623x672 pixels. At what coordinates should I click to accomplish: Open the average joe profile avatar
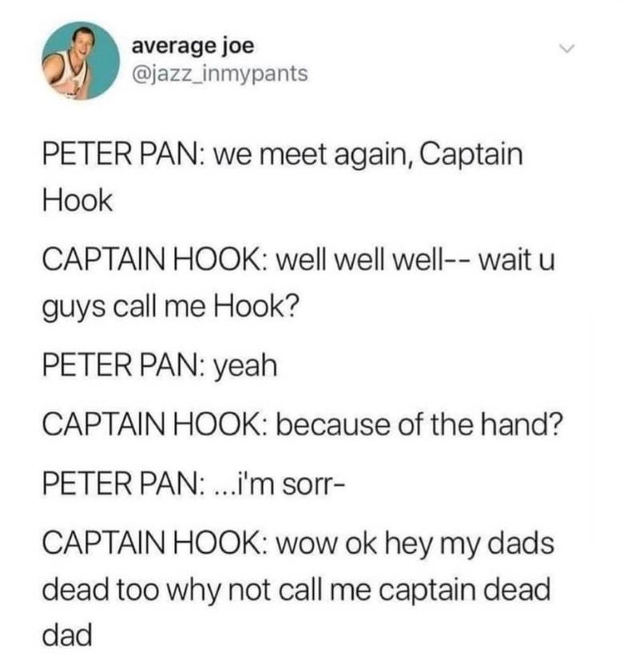coord(81,61)
